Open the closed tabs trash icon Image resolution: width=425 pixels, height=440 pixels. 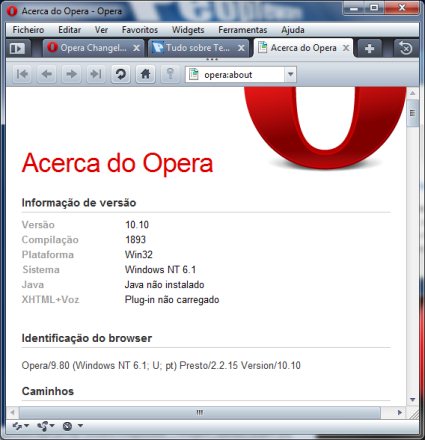[x=405, y=49]
